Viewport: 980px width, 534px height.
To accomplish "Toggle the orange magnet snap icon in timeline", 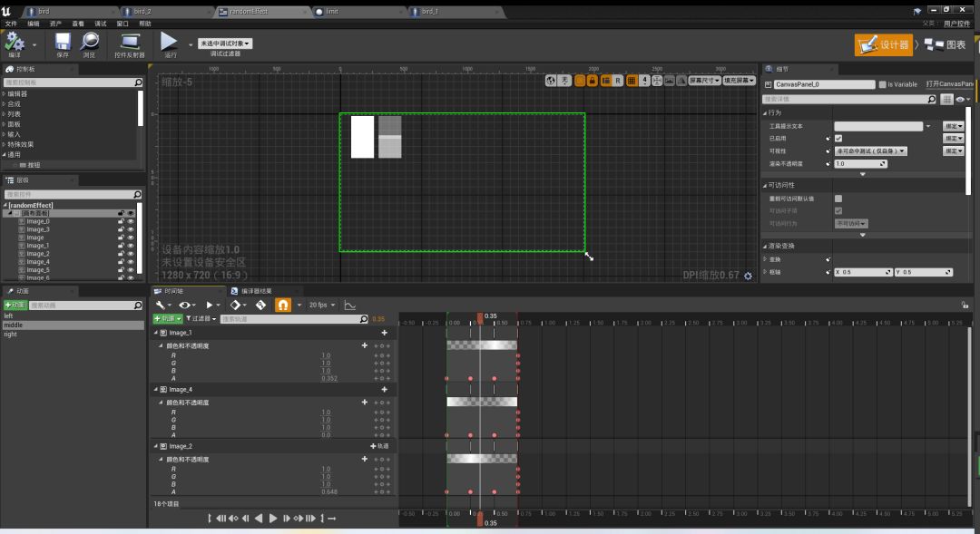I will pos(283,306).
